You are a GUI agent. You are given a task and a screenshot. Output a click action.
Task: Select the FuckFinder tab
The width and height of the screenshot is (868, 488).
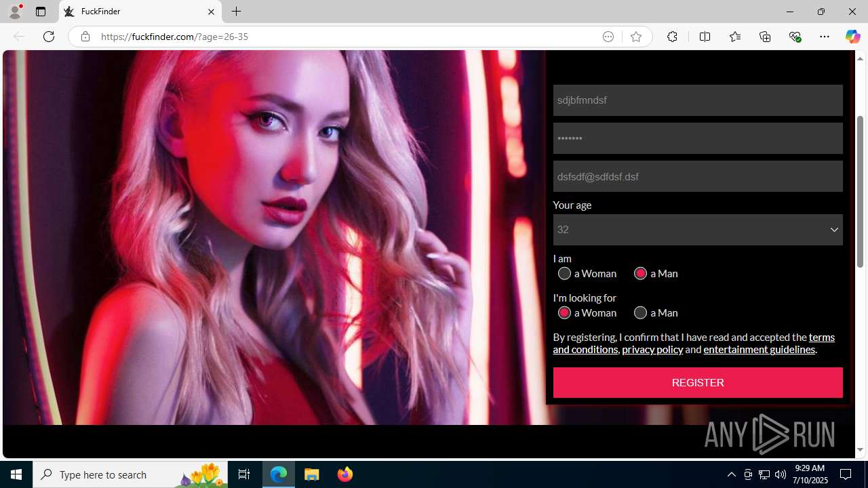tap(140, 12)
